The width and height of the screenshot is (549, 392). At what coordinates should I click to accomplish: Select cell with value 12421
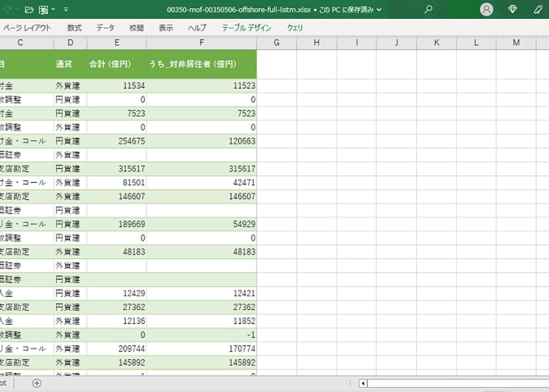point(201,293)
